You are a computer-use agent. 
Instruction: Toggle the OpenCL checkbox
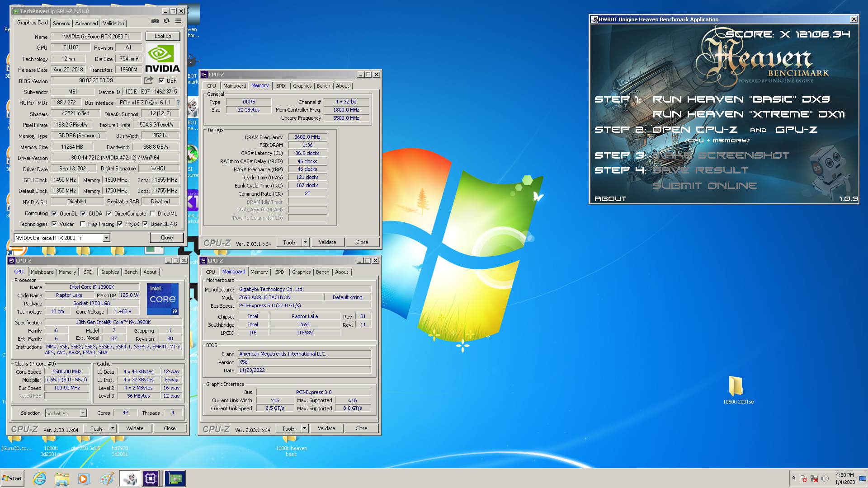point(54,213)
